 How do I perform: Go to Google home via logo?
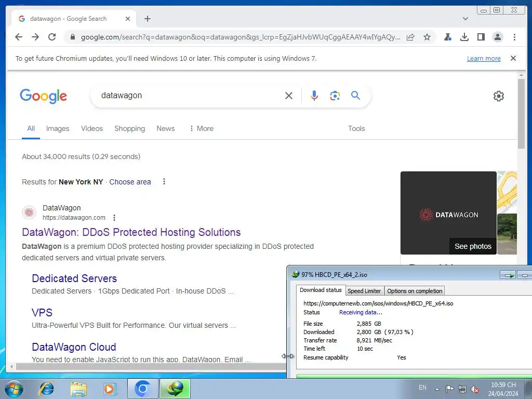(x=44, y=96)
